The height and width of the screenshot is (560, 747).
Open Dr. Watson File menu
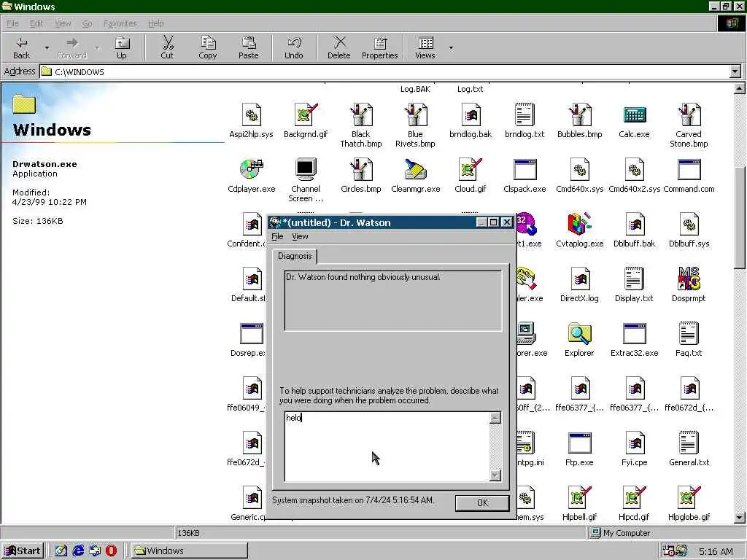point(277,236)
